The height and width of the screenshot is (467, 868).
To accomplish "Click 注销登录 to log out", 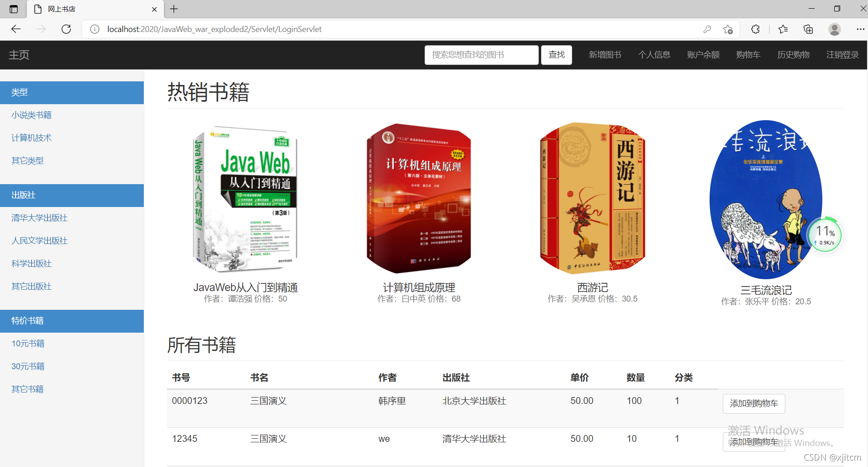I will (x=842, y=55).
